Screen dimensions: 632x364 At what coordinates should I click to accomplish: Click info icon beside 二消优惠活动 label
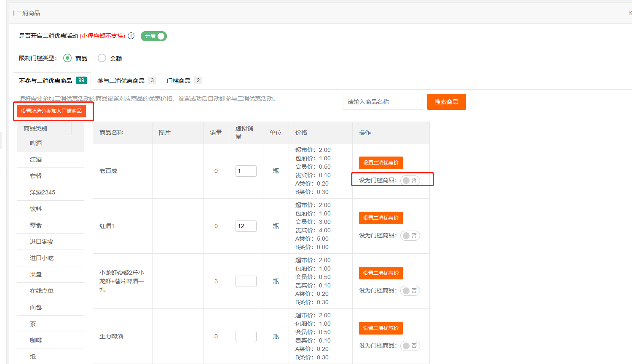coord(131,36)
